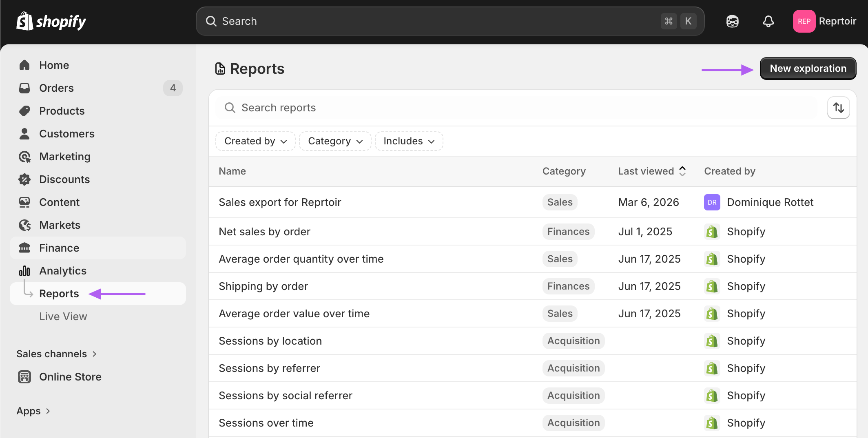Open the Category filter dropdown
Viewport: 868px width, 438px height.
(x=335, y=141)
